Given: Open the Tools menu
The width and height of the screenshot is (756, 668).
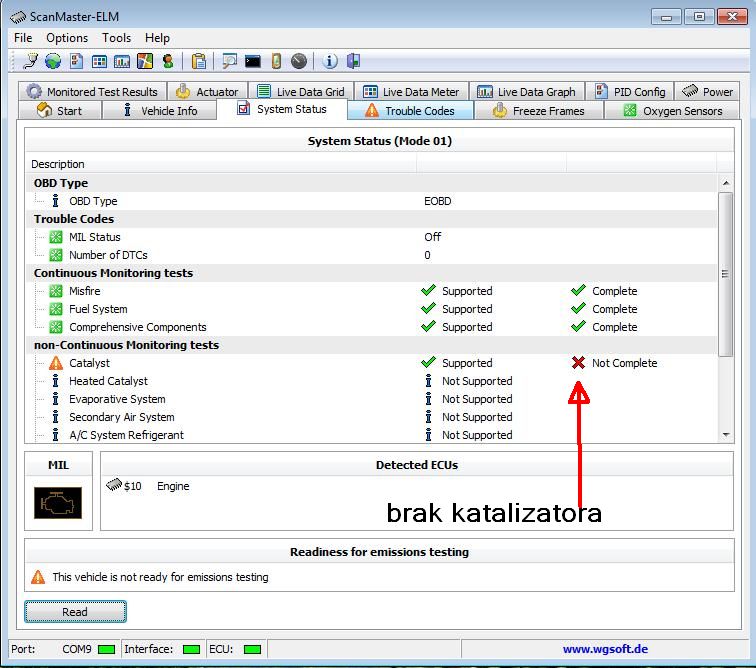Looking at the screenshot, I should [x=116, y=38].
